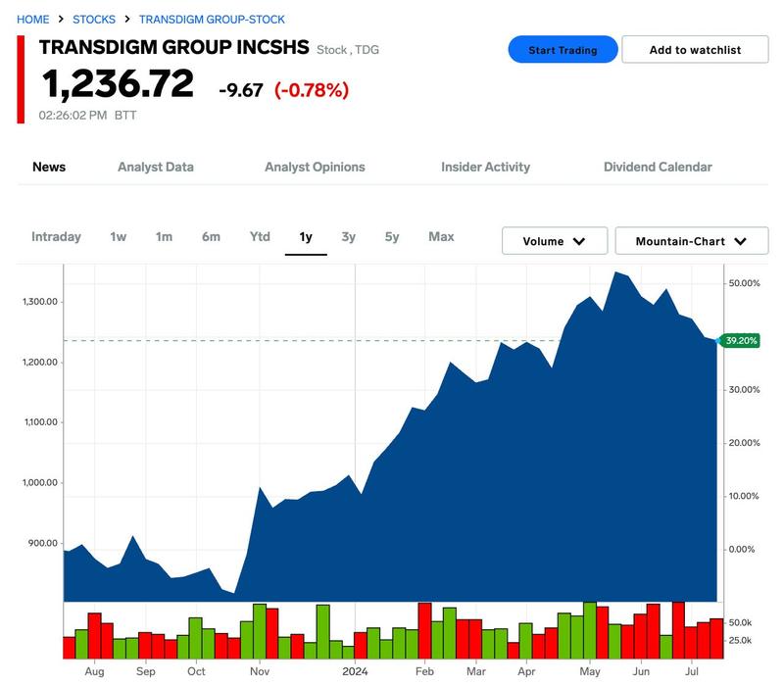
Task: View the Insider Activity tab
Action: tap(485, 167)
